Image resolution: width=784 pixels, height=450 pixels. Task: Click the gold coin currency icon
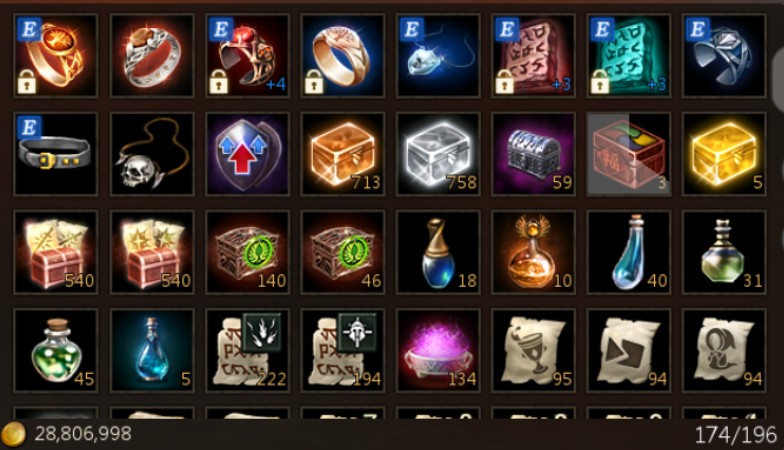14,434
